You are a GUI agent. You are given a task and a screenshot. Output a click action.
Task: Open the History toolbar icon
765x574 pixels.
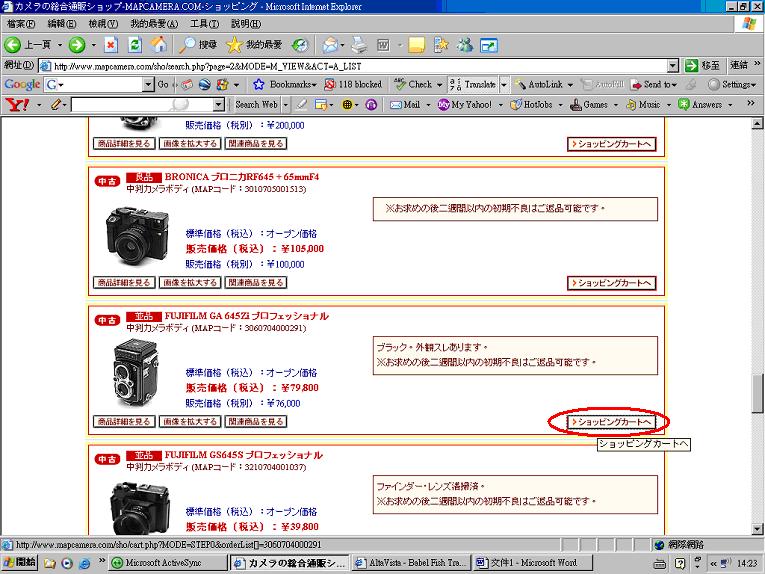tap(300, 45)
